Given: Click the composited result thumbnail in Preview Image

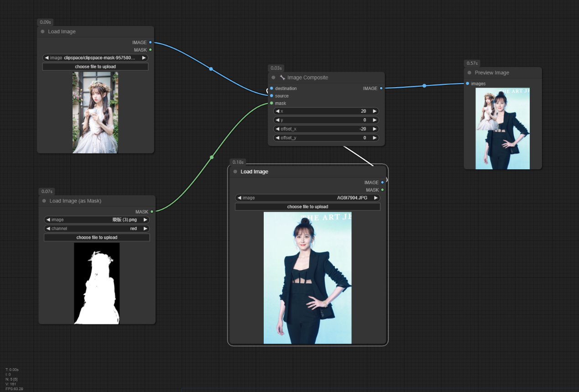Looking at the screenshot, I should point(502,128).
